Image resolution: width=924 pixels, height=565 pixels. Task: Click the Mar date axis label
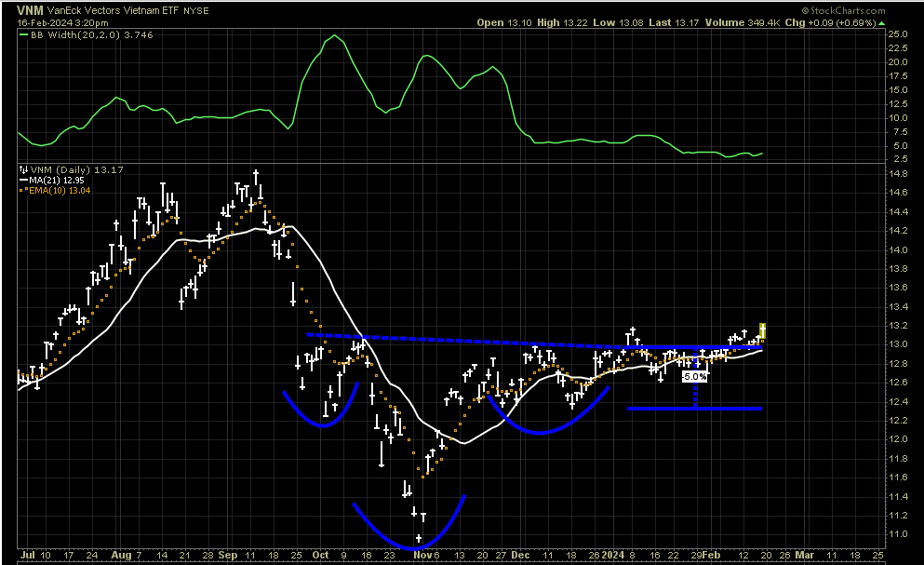(804, 555)
